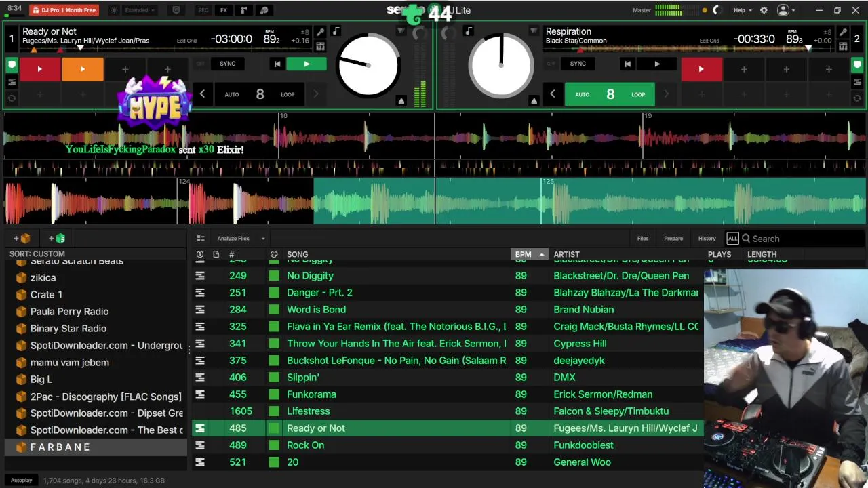Open settings gear icon
Screen dimensions: 868x488
pyautogui.click(x=764, y=10)
